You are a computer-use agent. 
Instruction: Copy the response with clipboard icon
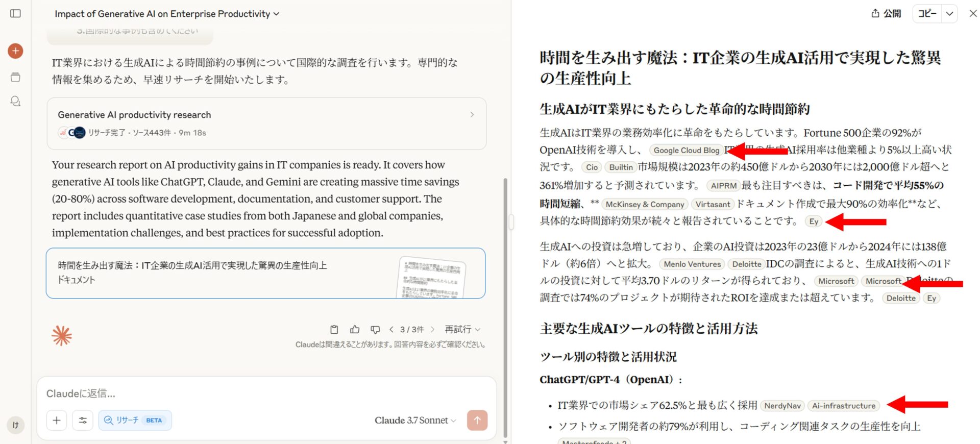pyautogui.click(x=334, y=330)
